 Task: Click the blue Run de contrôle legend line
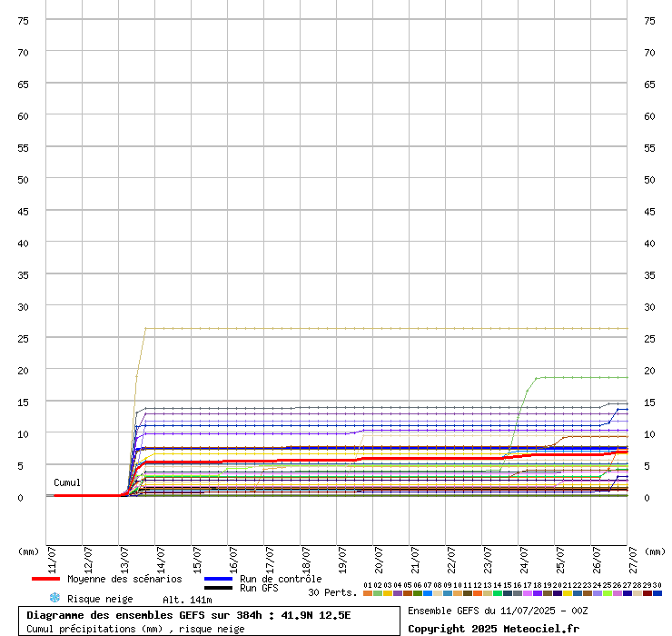219,579
